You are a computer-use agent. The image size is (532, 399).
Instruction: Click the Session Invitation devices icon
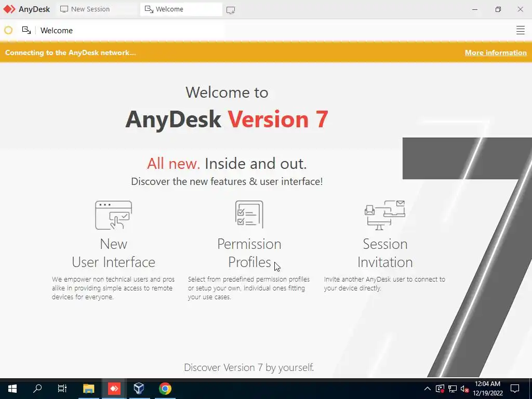385,215
